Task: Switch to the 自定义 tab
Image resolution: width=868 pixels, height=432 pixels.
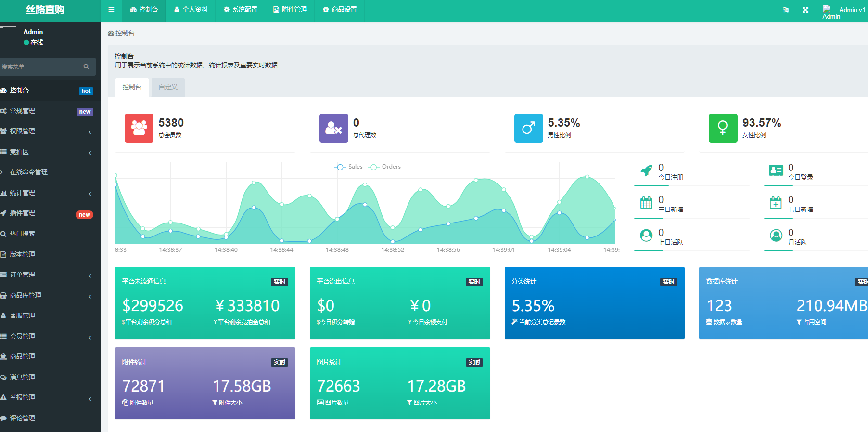Action: [168, 87]
